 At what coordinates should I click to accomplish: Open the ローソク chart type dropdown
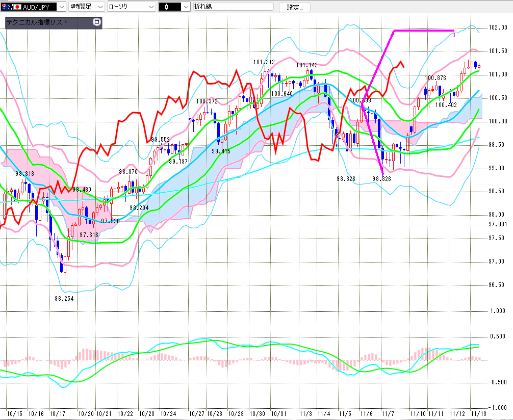151,7
